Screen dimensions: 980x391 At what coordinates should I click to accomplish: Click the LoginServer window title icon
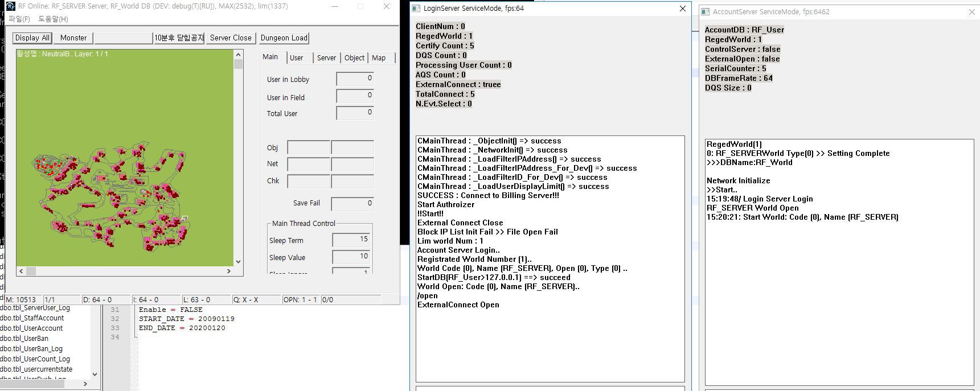point(416,9)
